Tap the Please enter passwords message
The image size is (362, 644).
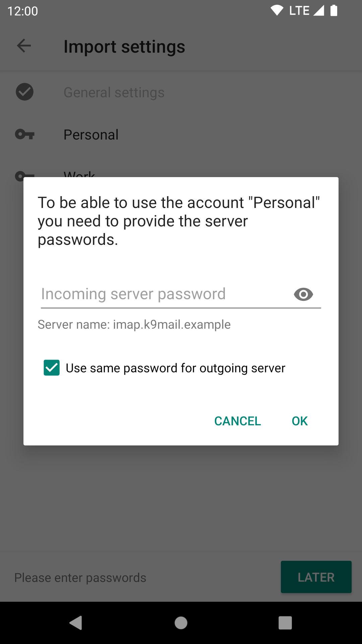(80, 578)
